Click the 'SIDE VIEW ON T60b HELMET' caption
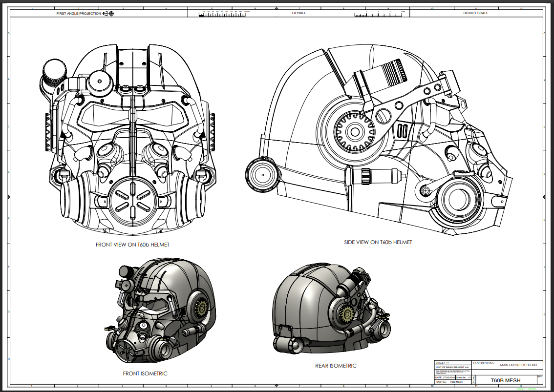 pyautogui.click(x=378, y=242)
